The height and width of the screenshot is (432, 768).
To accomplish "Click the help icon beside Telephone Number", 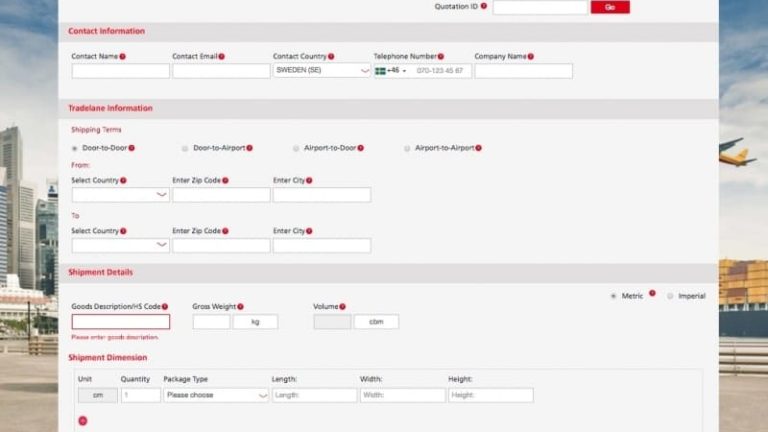I will pyautogui.click(x=440, y=57).
